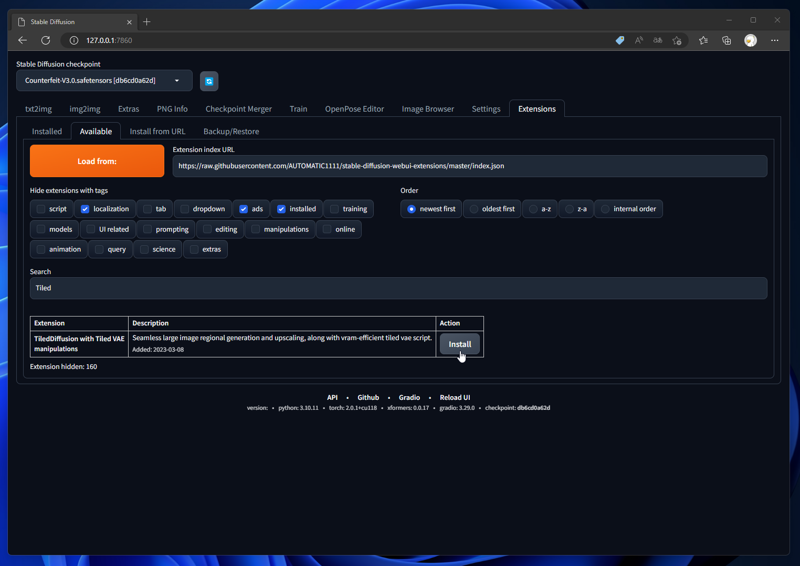This screenshot has width=800, height=566.
Task: Select a-z order
Action: (533, 209)
